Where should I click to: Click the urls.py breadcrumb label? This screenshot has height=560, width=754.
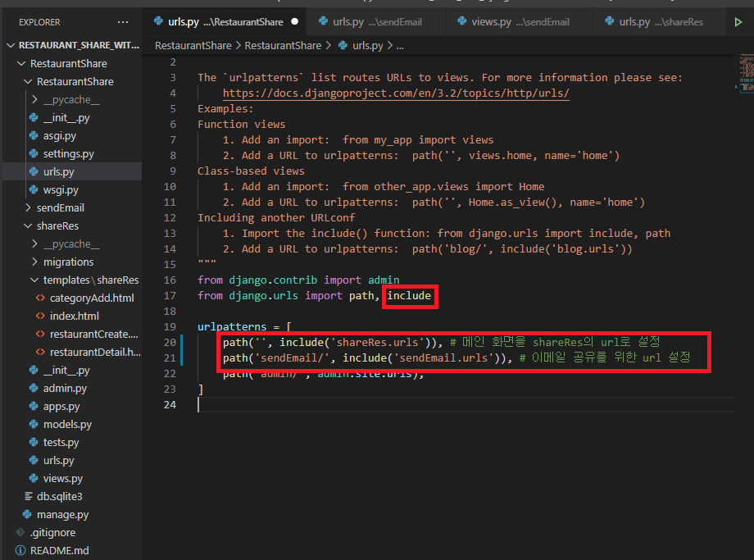click(x=368, y=46)
